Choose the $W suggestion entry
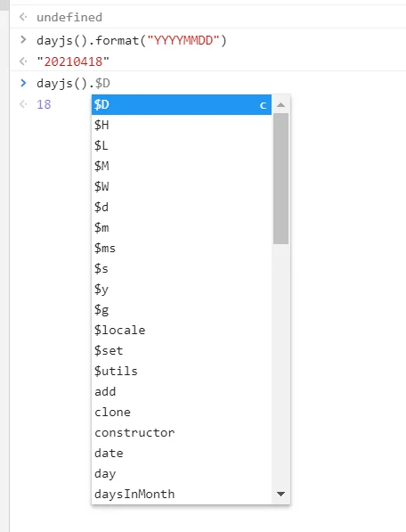 click(x=182, y=186)
